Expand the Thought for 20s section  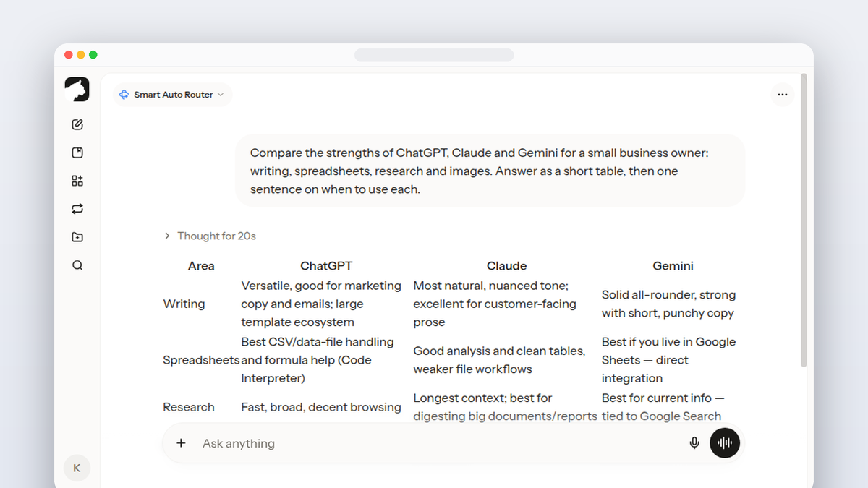tap(210, 236)
